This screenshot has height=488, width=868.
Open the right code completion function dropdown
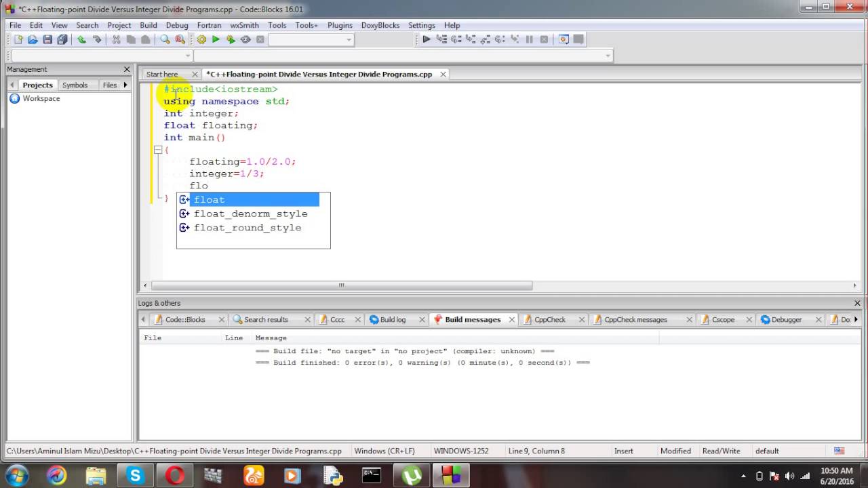coord(608,56)
